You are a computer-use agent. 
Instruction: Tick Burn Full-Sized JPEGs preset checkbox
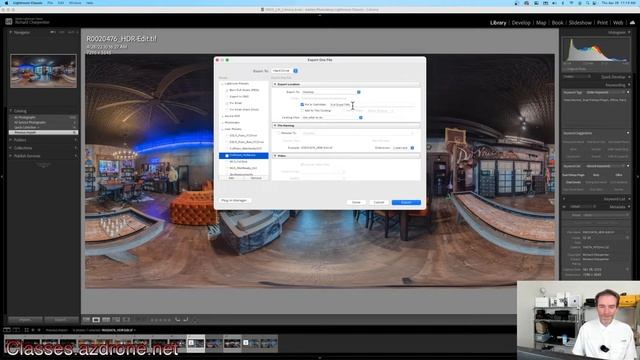[227, 90]
